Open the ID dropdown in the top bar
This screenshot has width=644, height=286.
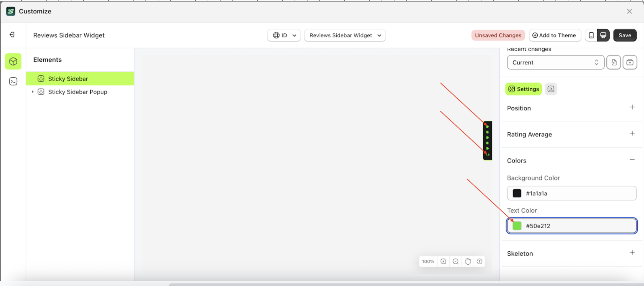pyautogui.click(x=284, y=35)
